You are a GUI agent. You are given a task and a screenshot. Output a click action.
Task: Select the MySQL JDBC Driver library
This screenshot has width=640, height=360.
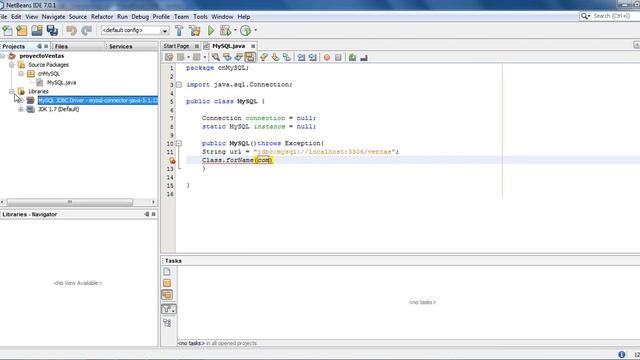(x=98, y=100)
